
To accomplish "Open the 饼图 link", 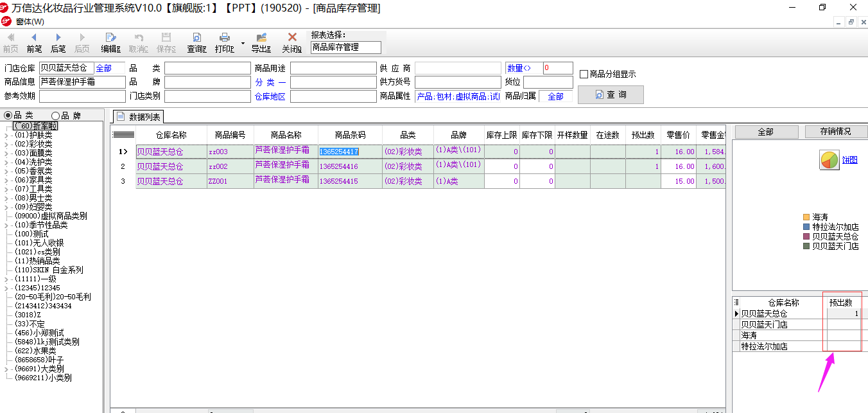I will point(850,160).
